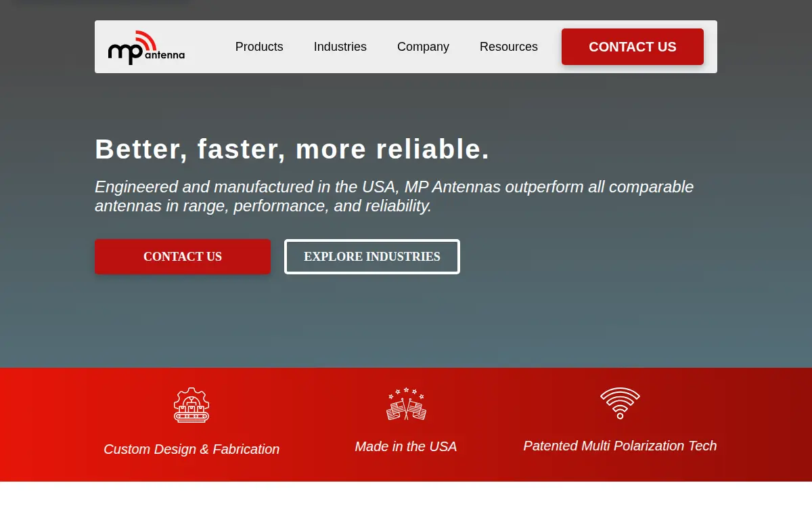This screenshot has width=812, height=508.
Task: Open the Products menu
Action: click(x=259, y=47)
